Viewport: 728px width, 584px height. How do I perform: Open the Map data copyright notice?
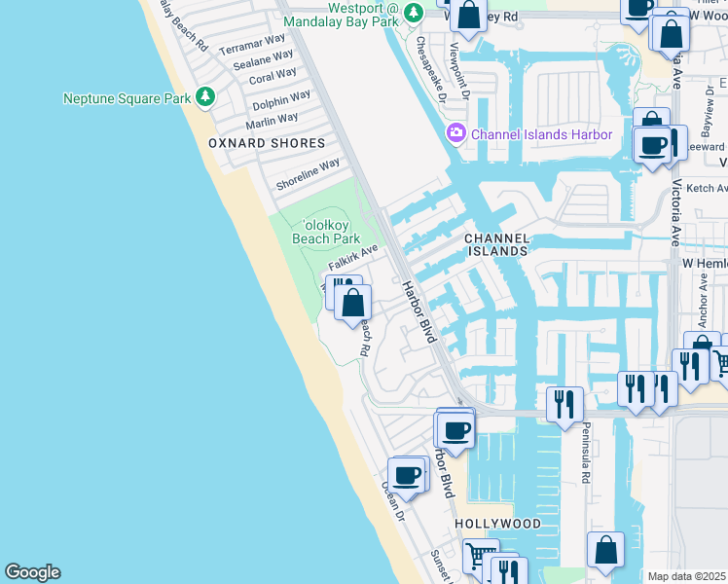click(687, 576)
